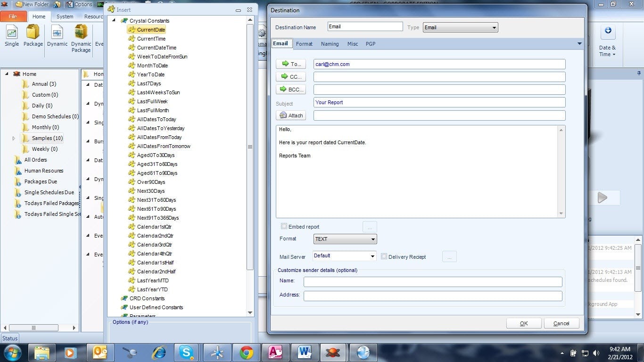Open the System ribbon tab
The image size is (644, 362).
tap(65, 16)
